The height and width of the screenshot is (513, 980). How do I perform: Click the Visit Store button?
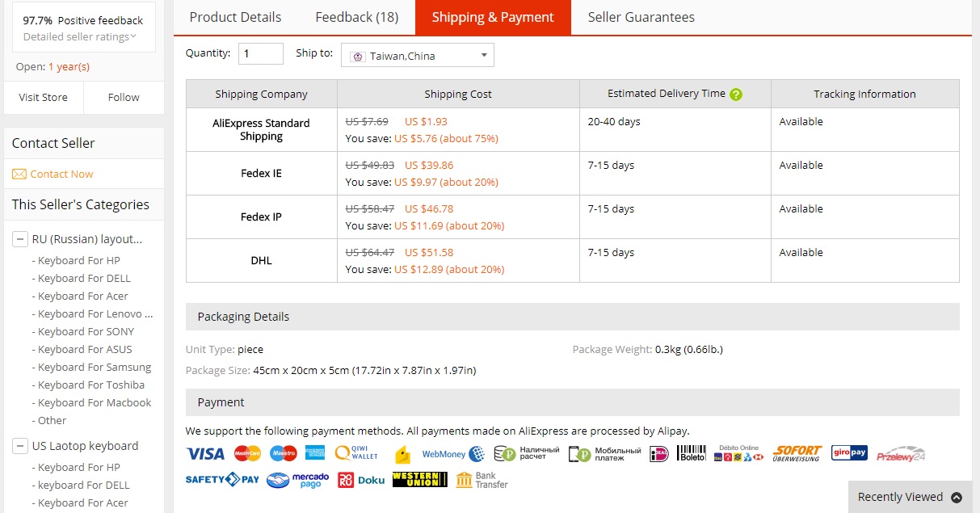click(x=44, y=97)
